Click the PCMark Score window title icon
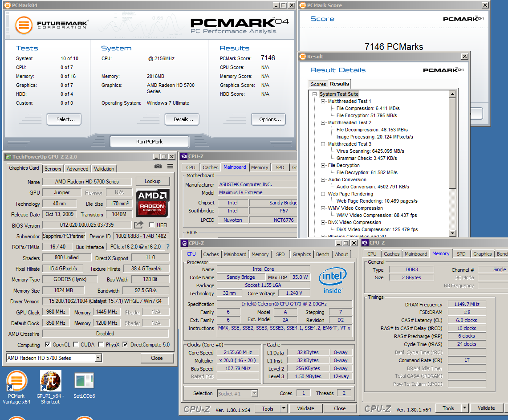The image size is (508, 420). pyautogui.click(x=303, y=5)
